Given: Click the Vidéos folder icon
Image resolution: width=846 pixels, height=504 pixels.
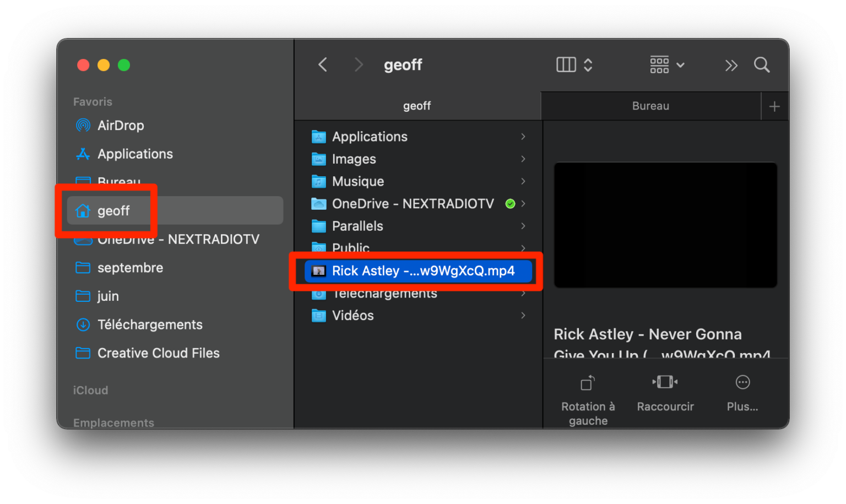Looking at the screenshot, I should [x=319, y=316].
